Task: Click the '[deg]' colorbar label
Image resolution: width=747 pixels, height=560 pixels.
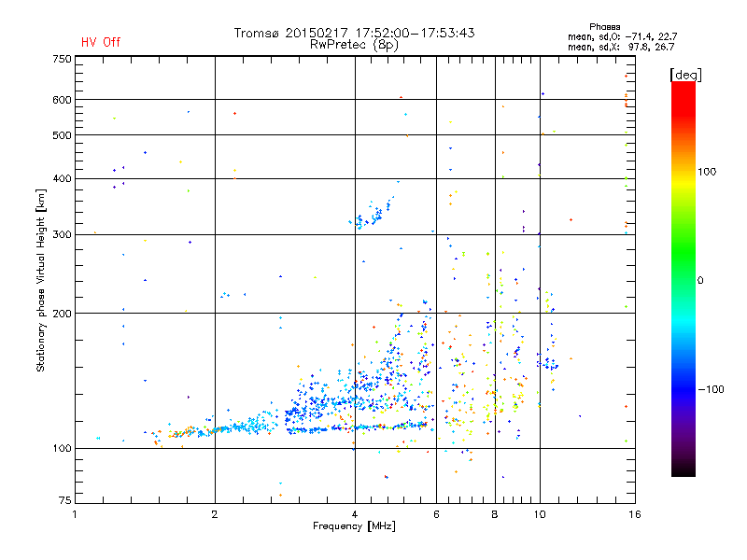Action: (x=685, y=75)
